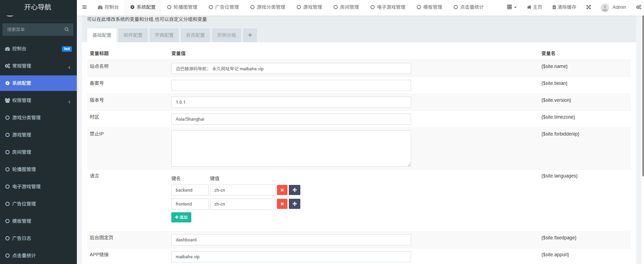Click the Admin user avatar
Image resolution: width=644 pixels, height=264 pixels.
[x=605, y=7]
